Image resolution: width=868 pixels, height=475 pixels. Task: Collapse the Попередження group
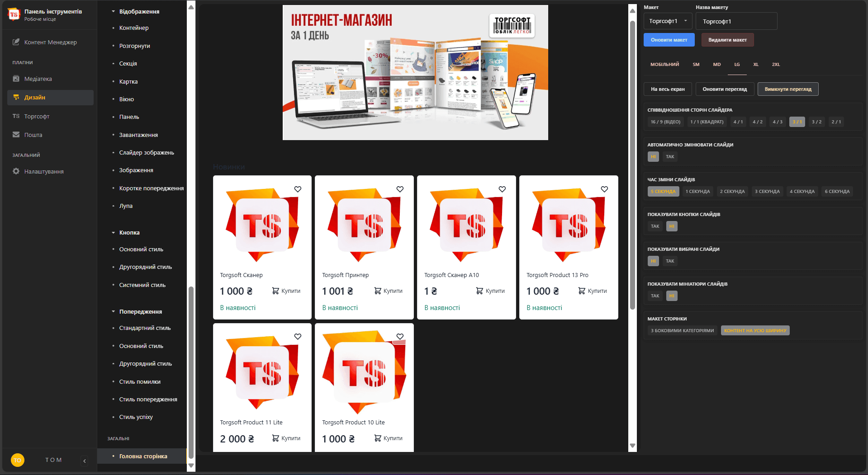pyautogui.click(x=137, y=312)
